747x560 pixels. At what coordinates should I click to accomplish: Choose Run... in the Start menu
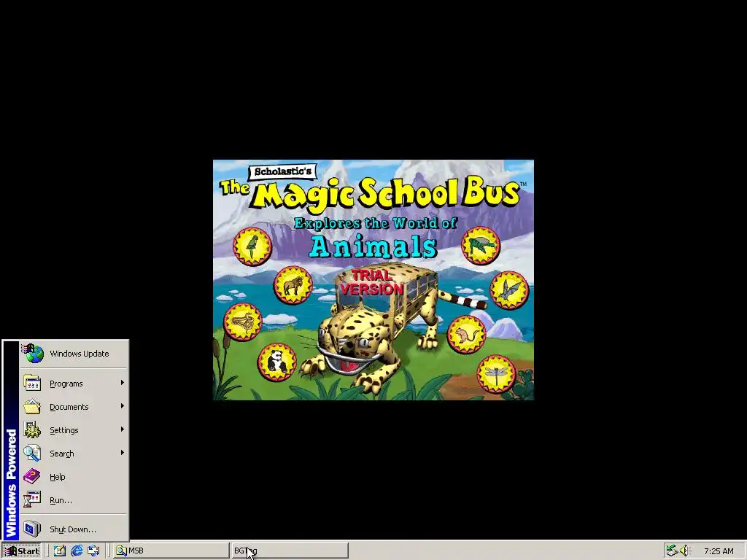[x=74, y=500]
